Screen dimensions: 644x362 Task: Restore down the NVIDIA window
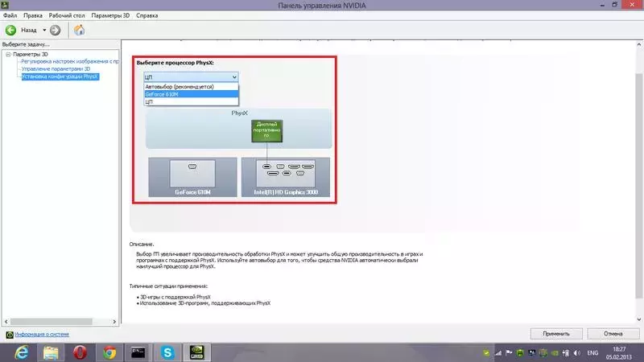click(x=615, y=5)
